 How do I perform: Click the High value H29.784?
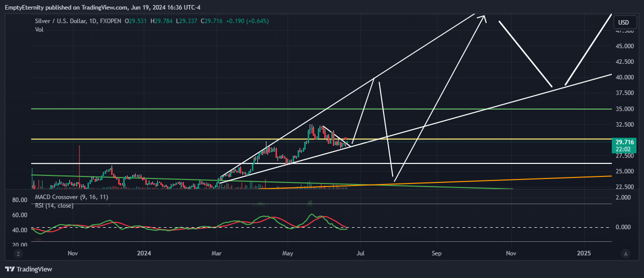160,21
